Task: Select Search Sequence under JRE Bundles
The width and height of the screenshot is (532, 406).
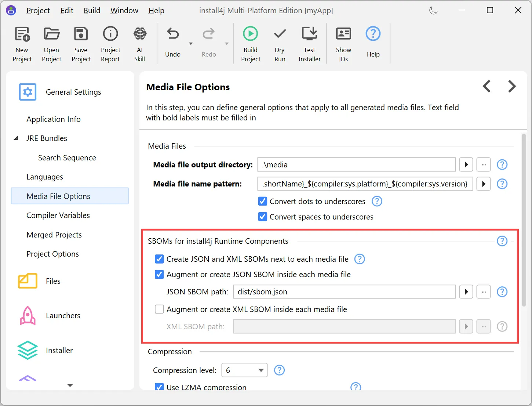Action: (x=67, y=158)
